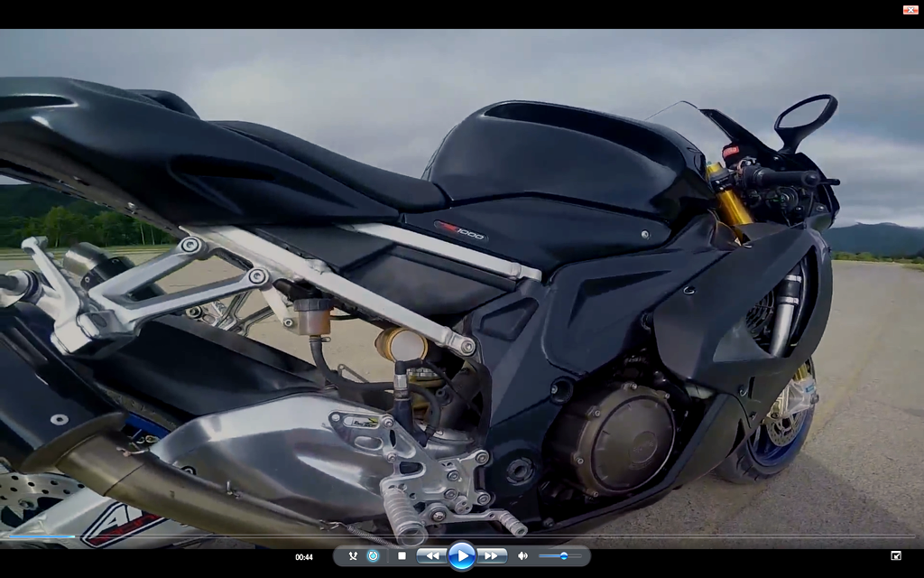924x578 pixels.
Task: Toggle the repeat button
Action: (373, 555)
